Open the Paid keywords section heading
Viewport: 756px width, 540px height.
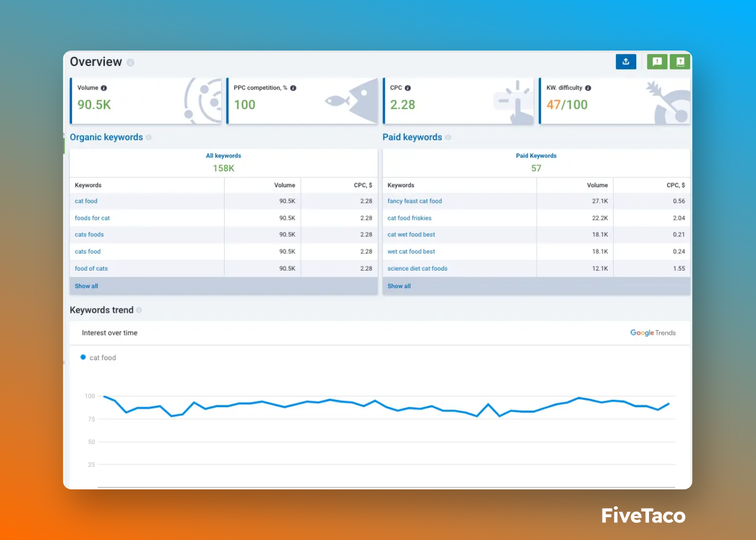click(412, 137)
